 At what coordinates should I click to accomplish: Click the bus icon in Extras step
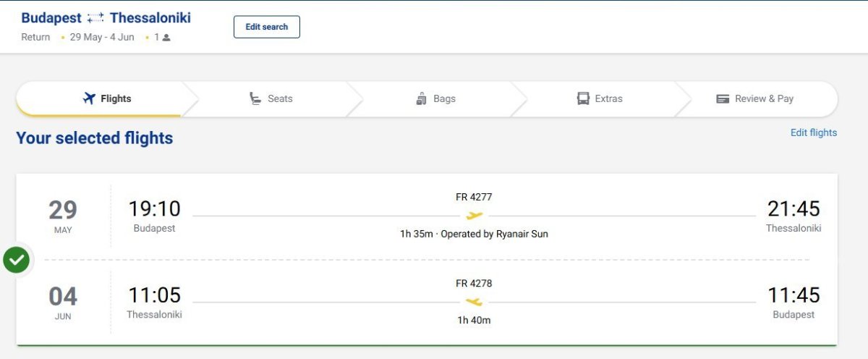tap(583, 98)
